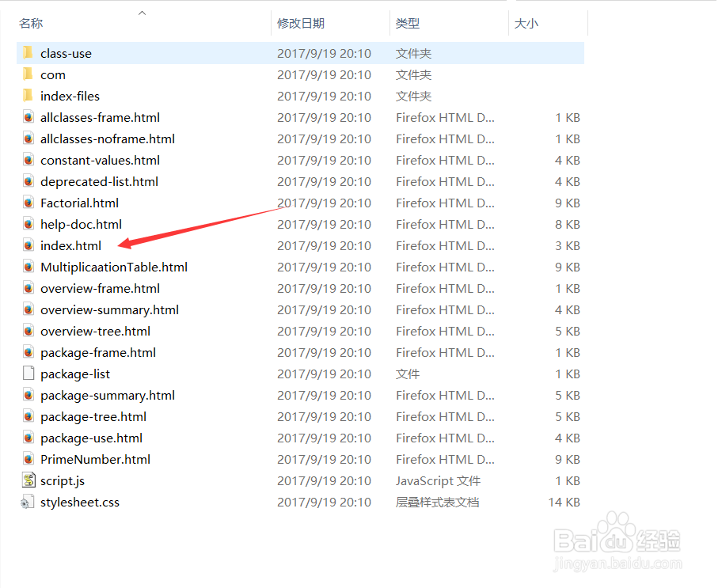The width and height of the screenshot is (722, 588).
Task: Click the Firefox HTML type of Factorial.html
Action: point(445,203)
